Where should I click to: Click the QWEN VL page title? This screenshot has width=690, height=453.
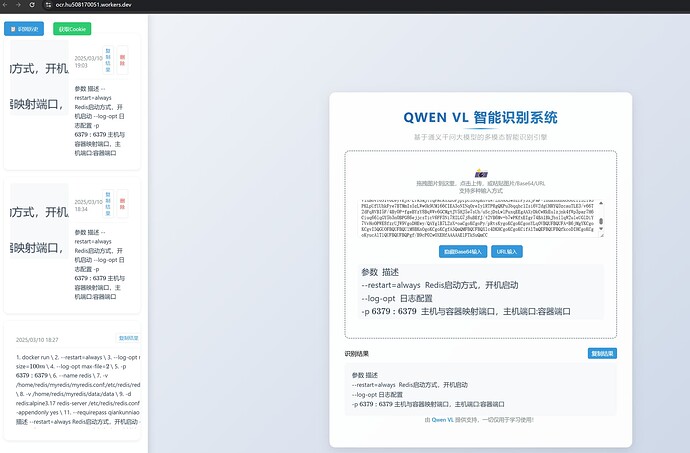(480, 118)
